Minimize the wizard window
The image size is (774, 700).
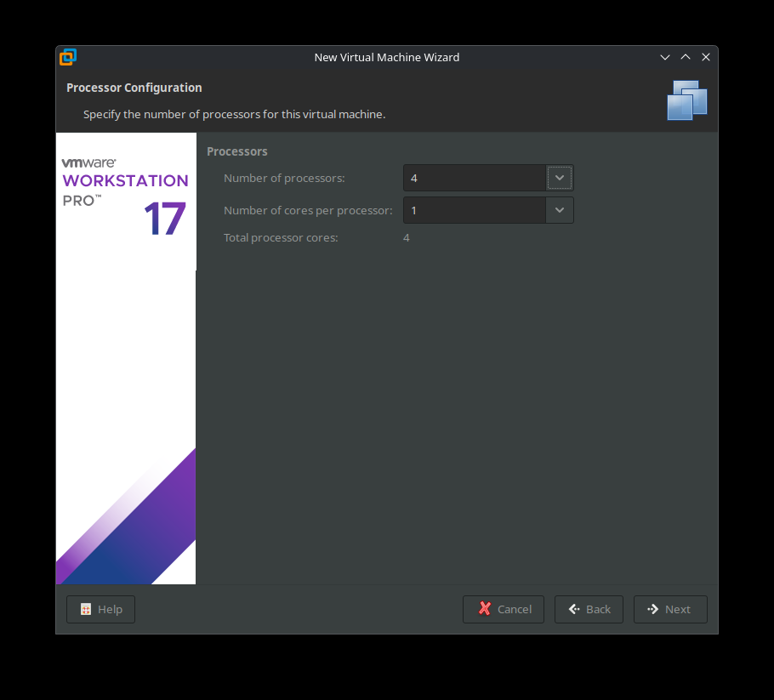pos(665,57)
